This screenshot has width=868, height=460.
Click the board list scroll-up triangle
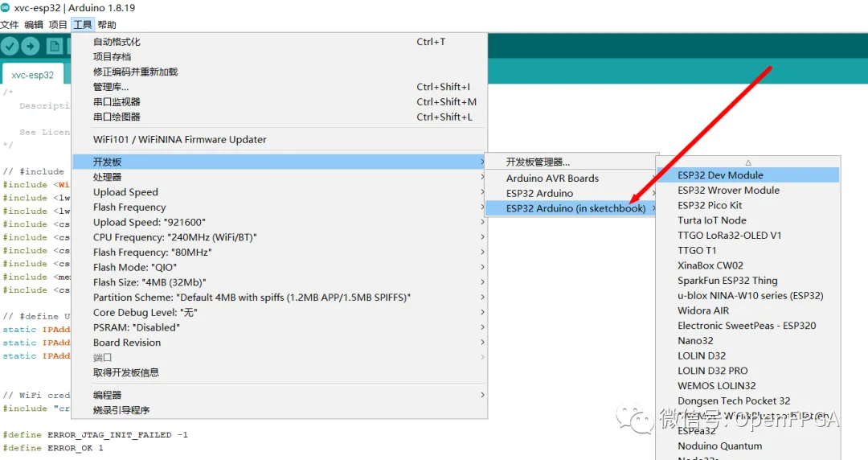(x=748, y=162)
